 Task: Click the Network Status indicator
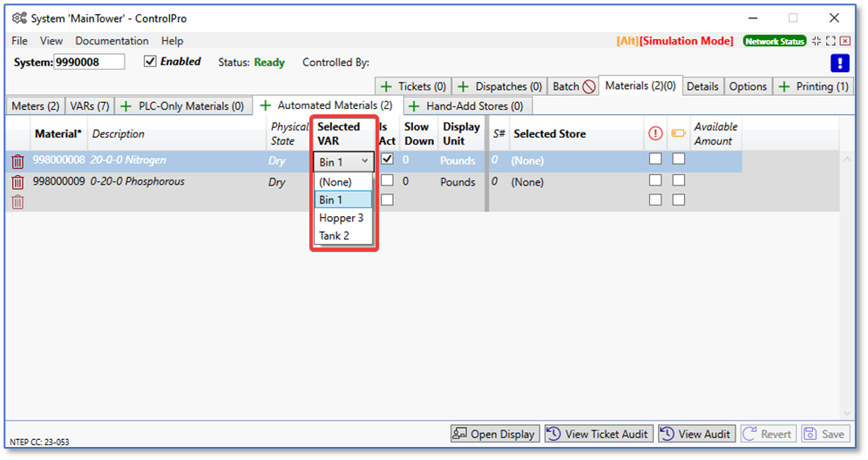tap(774, 41)
